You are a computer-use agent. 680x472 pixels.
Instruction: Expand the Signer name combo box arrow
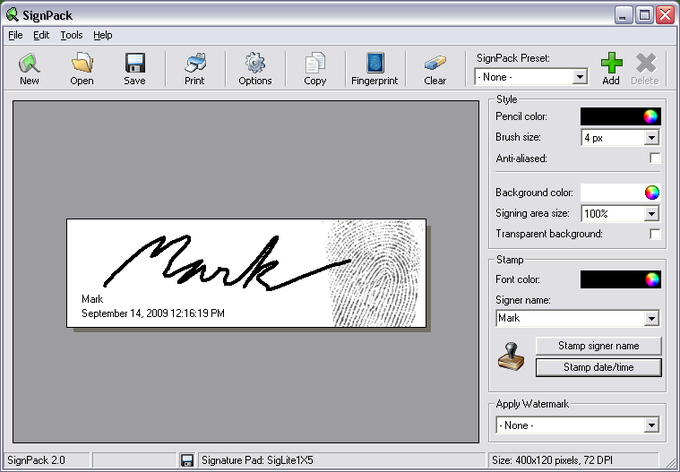[651, 318]
